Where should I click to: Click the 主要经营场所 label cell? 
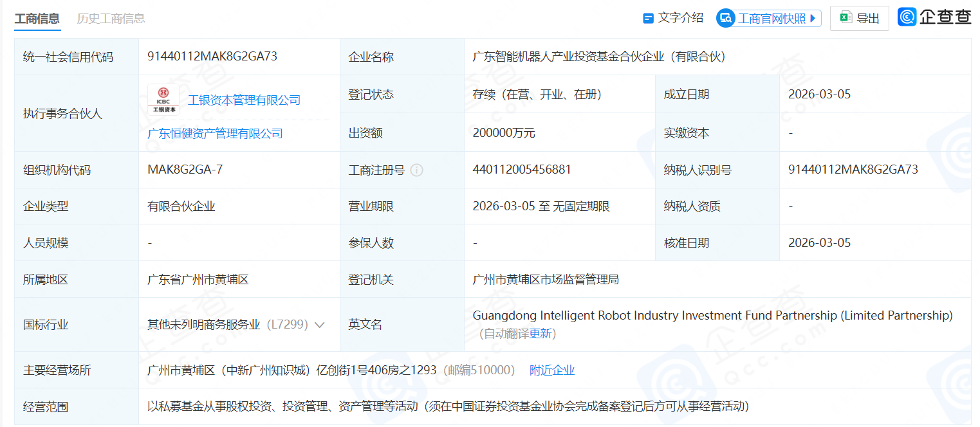pyautogui.click(x=77, y=370)
